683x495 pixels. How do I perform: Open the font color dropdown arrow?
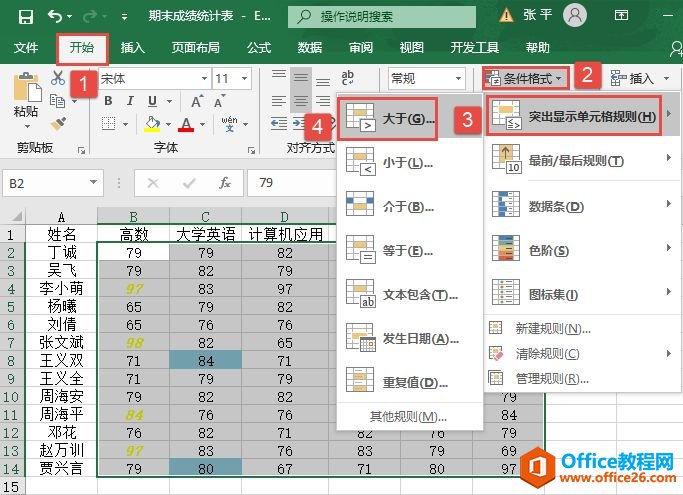click(203, 125)
